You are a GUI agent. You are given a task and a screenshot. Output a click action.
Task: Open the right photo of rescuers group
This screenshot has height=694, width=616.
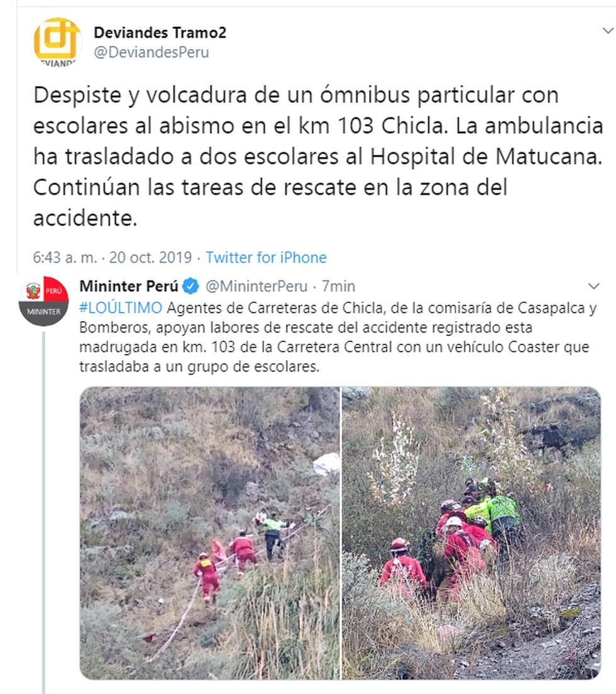click(x=471, y=533)
